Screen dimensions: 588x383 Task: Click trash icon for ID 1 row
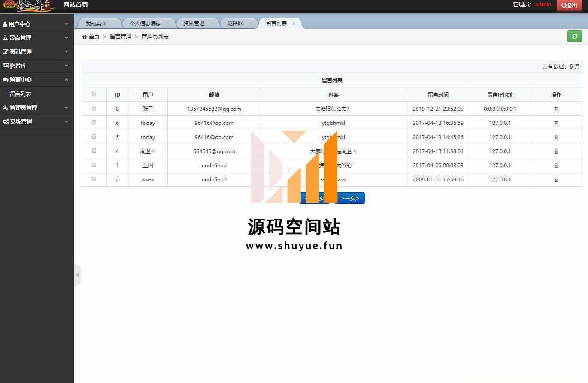[556, 166]
